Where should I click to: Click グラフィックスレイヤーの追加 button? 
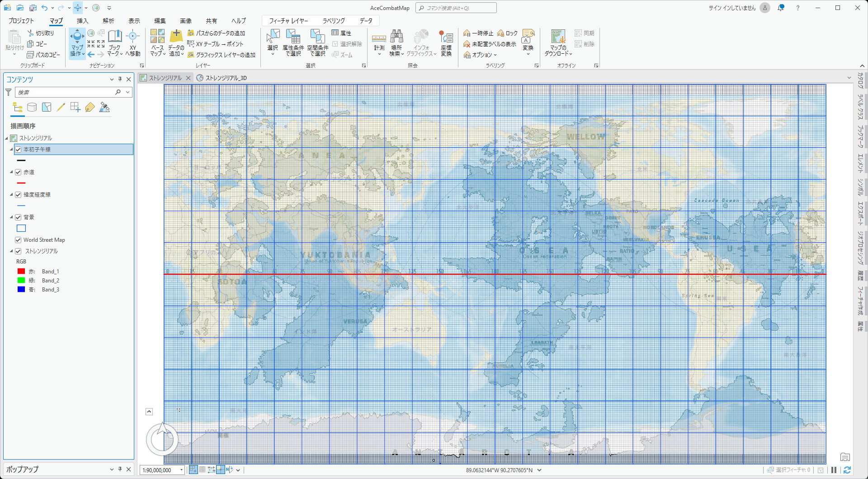222,55
